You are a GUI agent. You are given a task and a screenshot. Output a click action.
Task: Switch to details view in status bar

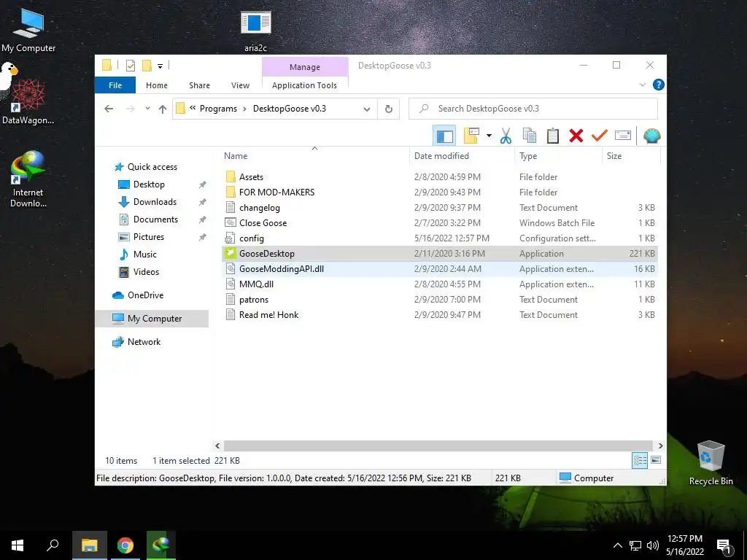click(640, 460)
